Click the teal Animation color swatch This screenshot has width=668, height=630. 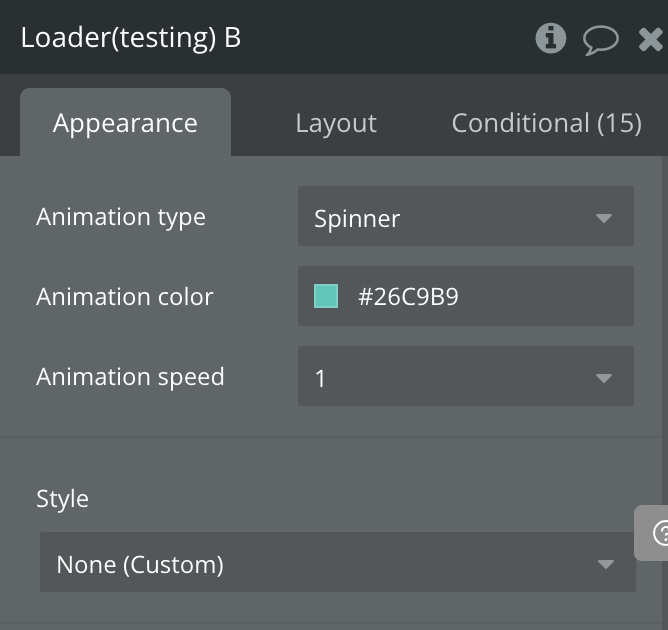pos(326,296)
